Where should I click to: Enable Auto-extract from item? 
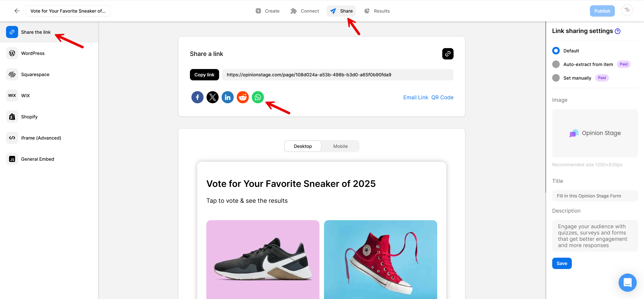pos(556,64)
